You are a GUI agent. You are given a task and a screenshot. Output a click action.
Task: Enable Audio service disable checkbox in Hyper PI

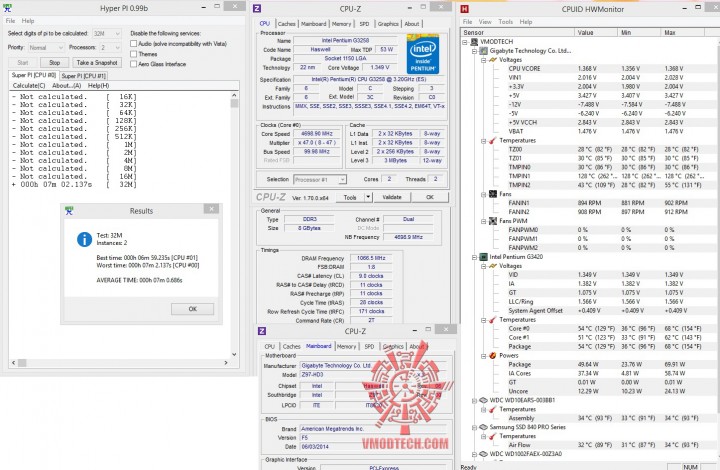pos(134,44)
